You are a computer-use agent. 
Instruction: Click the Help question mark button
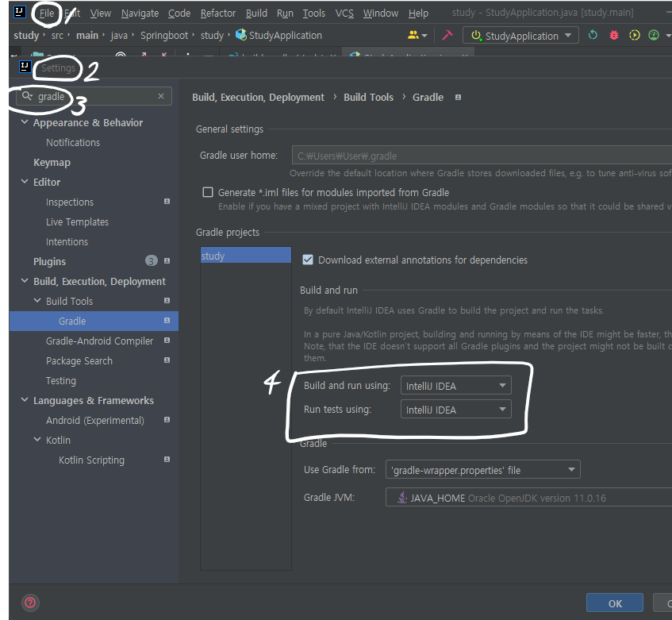30,603
